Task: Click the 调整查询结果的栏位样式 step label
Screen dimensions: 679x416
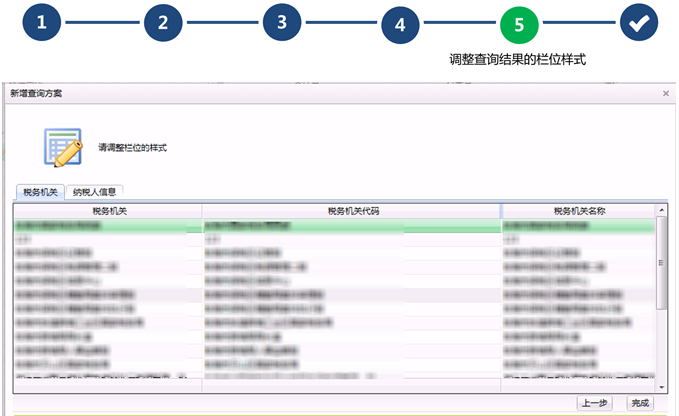Action: (517, 60)
